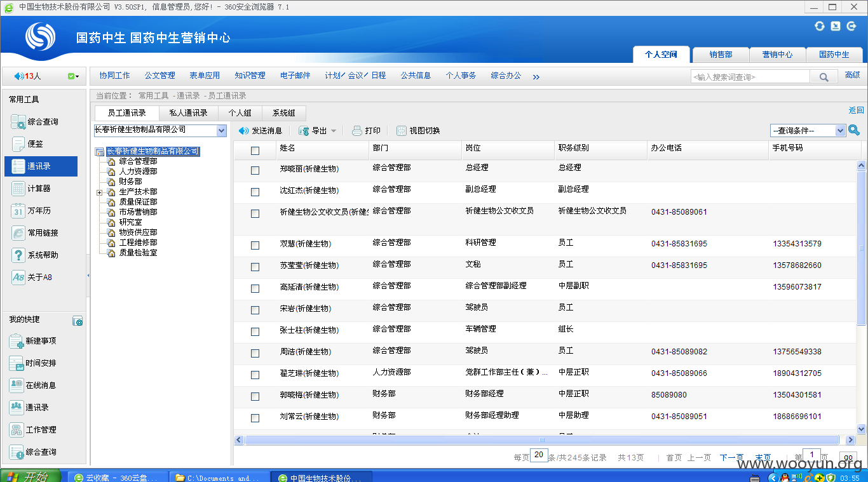The height and width of the screenshot is (482, 868).
Task: Click the per-page count field showing 20
Action: 539,455
